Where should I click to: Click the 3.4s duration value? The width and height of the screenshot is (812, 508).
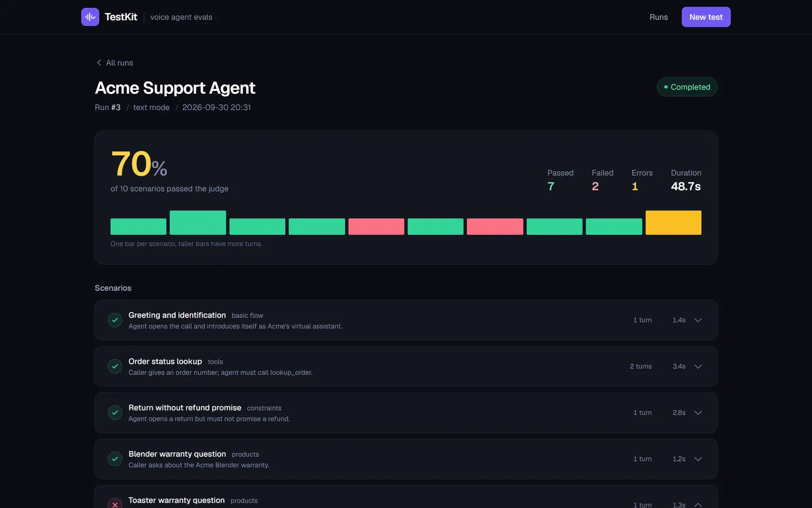coord(679,366)
